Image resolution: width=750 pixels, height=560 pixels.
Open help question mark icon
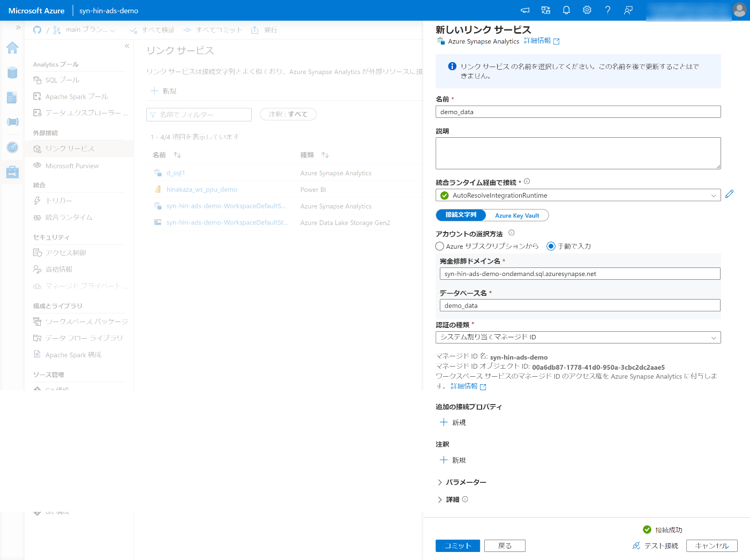(x=607, y=10)
